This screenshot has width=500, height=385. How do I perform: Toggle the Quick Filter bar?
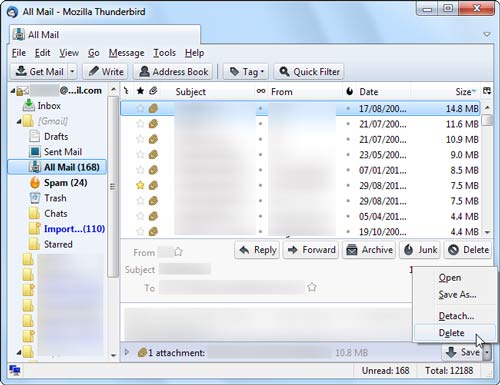(309, 72)
